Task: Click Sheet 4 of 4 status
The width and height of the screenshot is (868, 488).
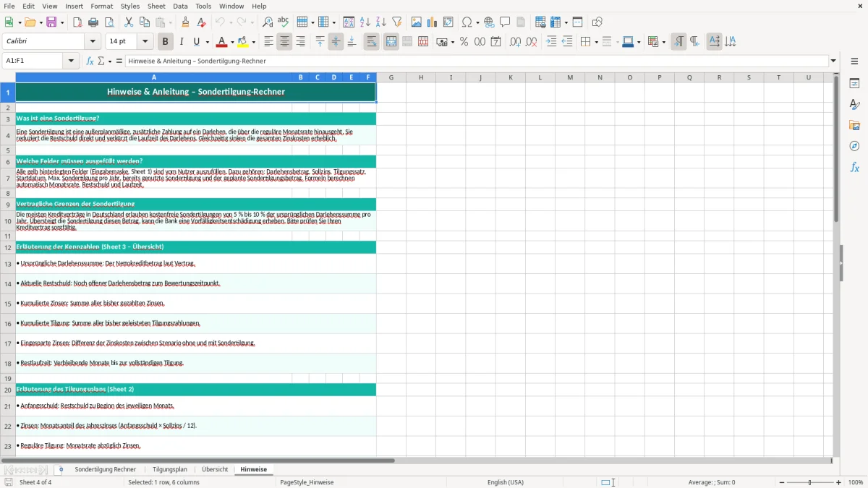Action: coord(35,482)
